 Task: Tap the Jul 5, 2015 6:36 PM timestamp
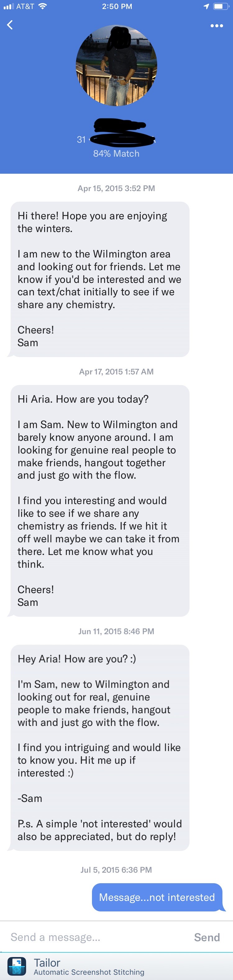coord(116,870)
